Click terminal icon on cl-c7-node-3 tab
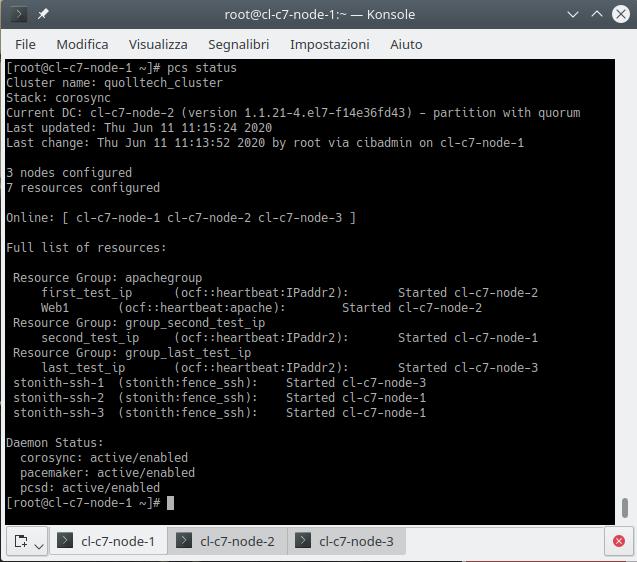Image resolution: width=637 pixels, height=562 pixels. point(303,541)
